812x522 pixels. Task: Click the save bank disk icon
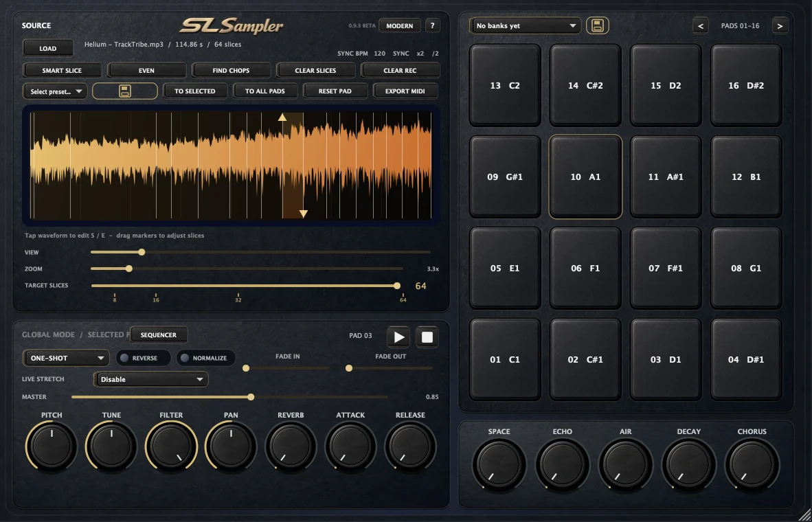(x=597, y=25)
